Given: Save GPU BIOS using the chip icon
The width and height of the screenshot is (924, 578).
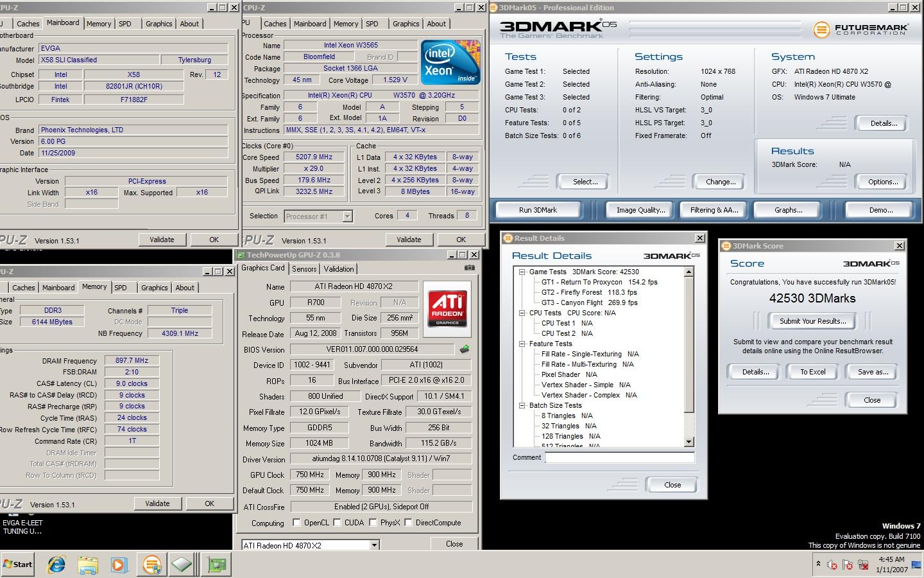Looking at the screenshot, I should click(465, 349).
